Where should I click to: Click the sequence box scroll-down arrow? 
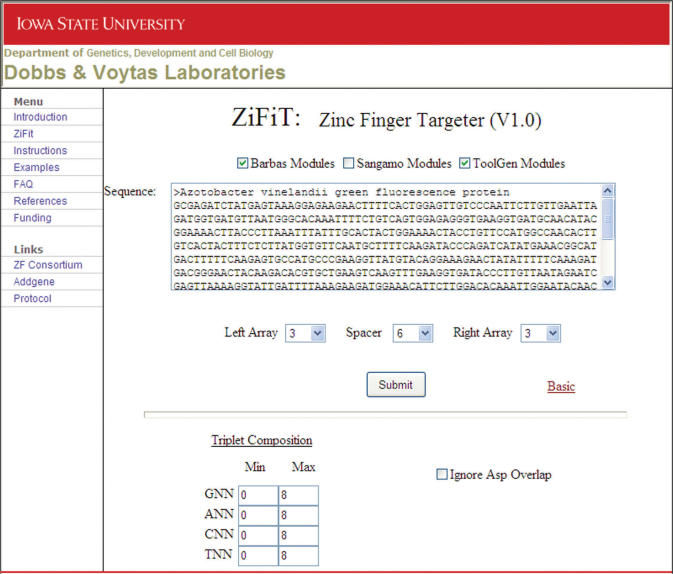(608, 282)
